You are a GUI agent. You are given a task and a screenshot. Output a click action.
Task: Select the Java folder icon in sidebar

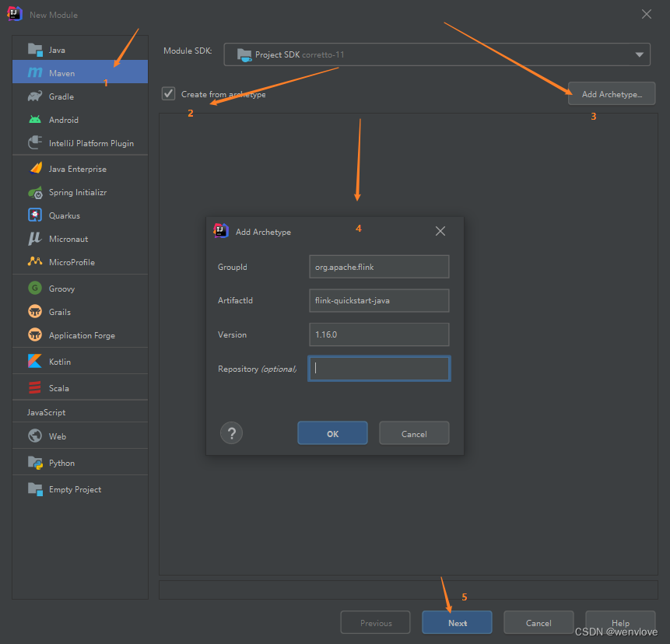tap(35, 50)
